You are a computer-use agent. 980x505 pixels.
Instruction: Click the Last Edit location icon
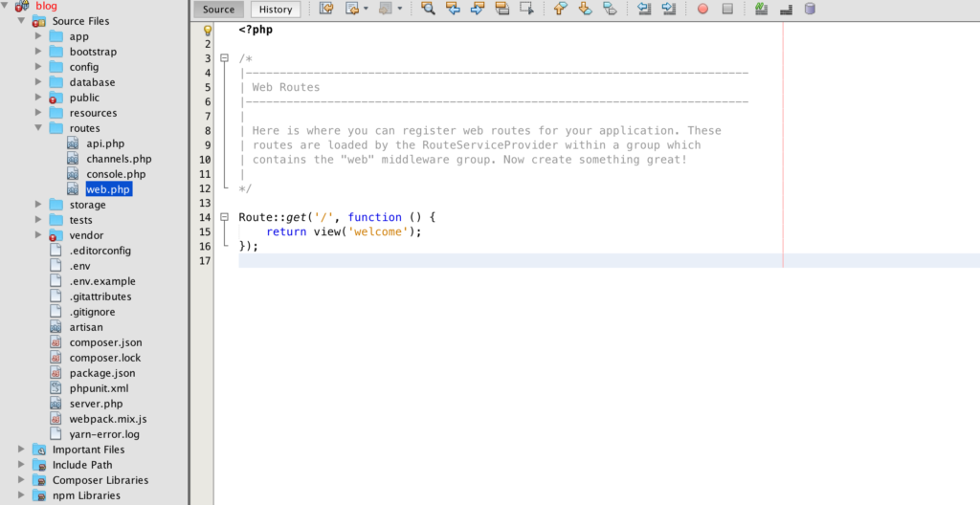326,9
